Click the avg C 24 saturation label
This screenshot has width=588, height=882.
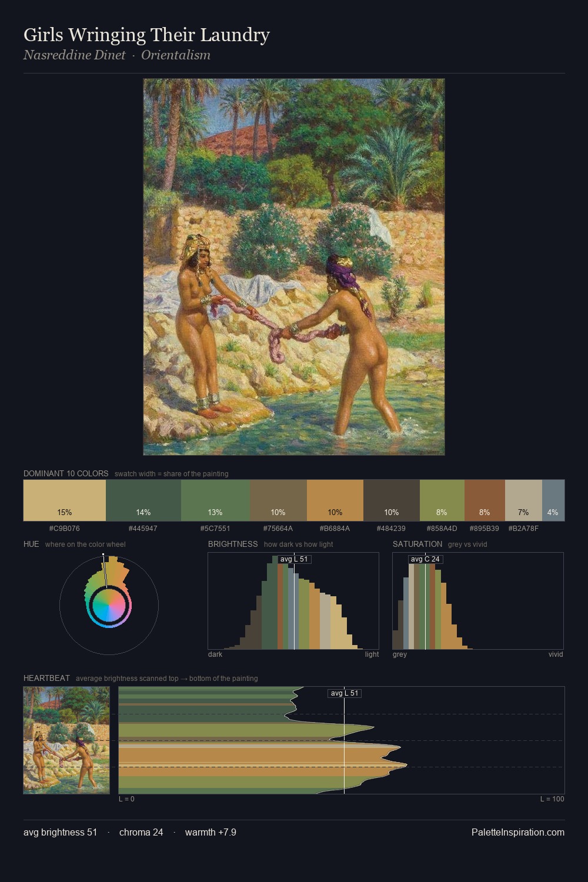(425, 559)
